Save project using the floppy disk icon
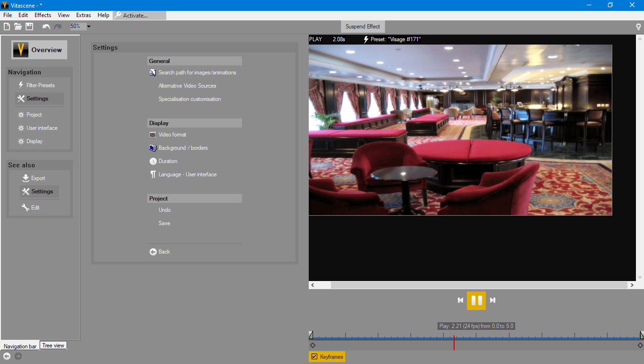This screenshot has height=364, width=644. point(29,27)
